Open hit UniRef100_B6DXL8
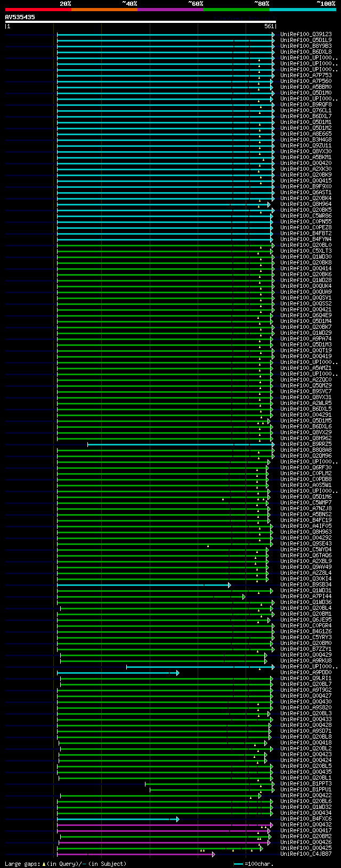This screenshot has height=868, width=341. 306,52
